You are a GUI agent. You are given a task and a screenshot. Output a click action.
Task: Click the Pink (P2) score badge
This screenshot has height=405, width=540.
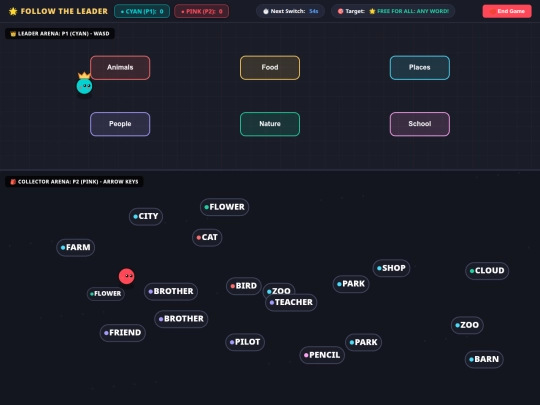pyautogui.click(x=201, y=11)
